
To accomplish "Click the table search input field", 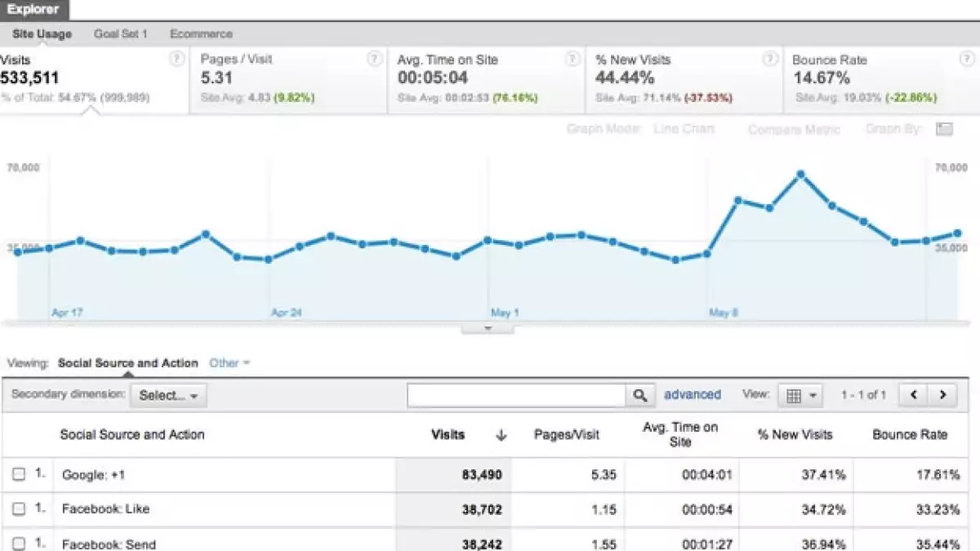I will click(x=516, y=395).
